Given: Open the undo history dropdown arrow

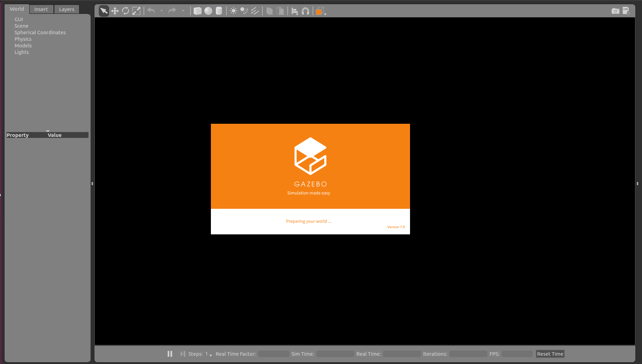Looking at the screenshot, I should [161, 11].
